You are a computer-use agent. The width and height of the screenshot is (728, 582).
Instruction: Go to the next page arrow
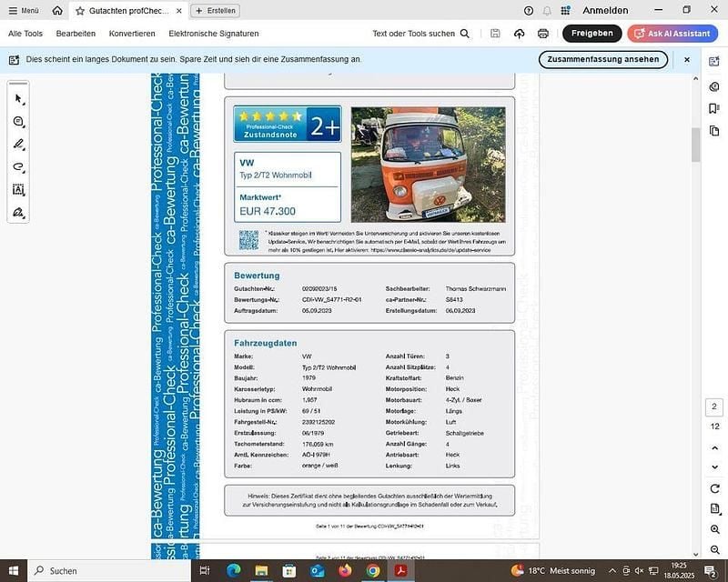click(715, 467)
